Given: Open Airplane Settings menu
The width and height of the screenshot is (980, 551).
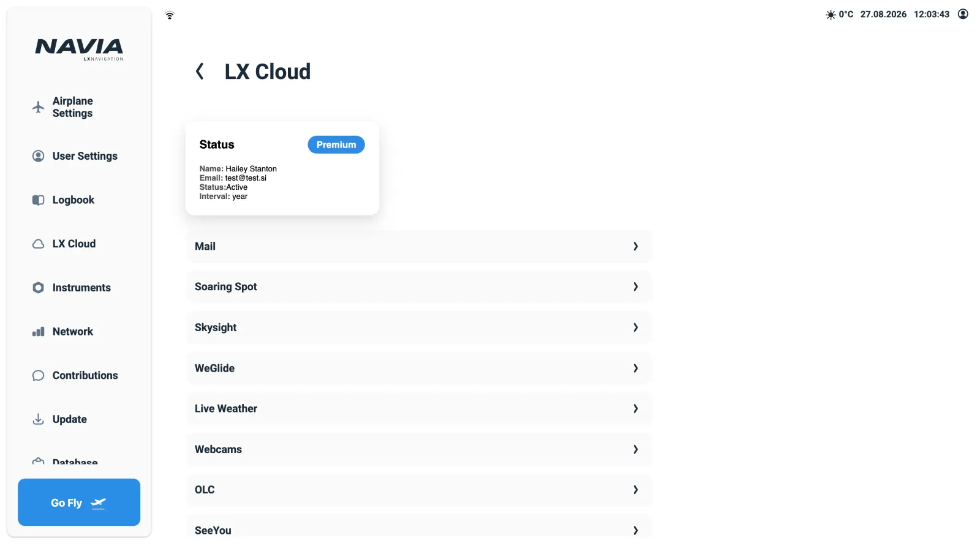Looking at the screenshot, I should coord(73,107).
